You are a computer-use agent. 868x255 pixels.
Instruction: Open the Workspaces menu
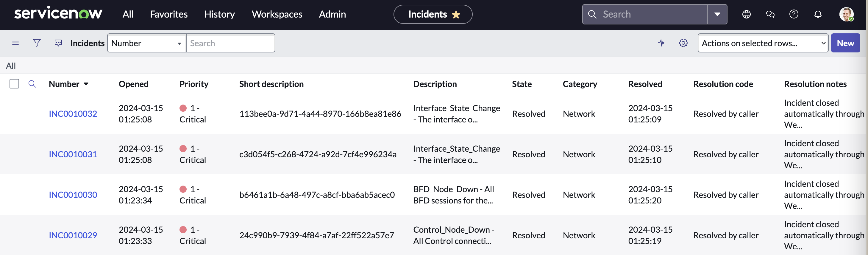tap(277, 14)
